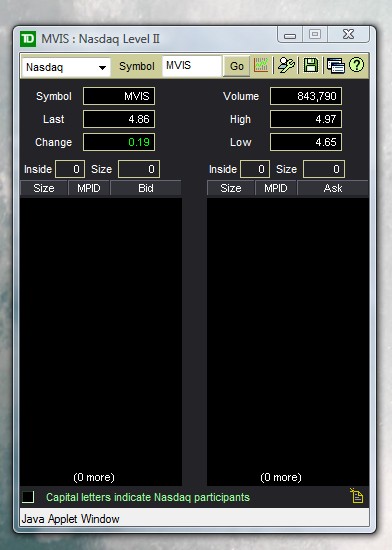Toggle the checkbox beside Capital letters text
Screen dimensions: 392x550
click(28, 497)
